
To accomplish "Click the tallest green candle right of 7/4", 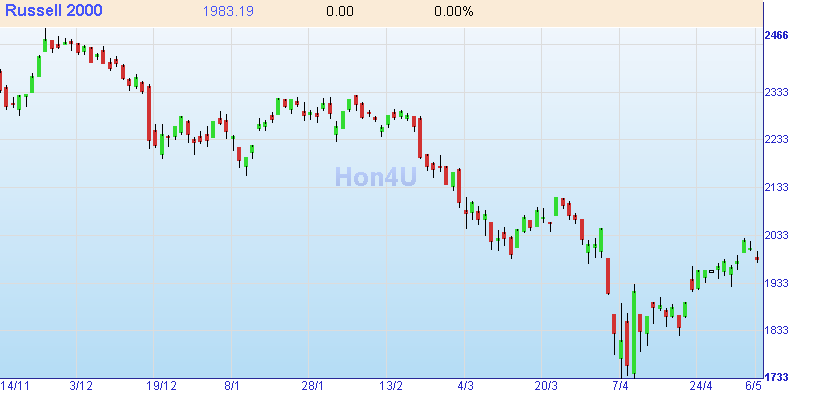I will point(634,332).
